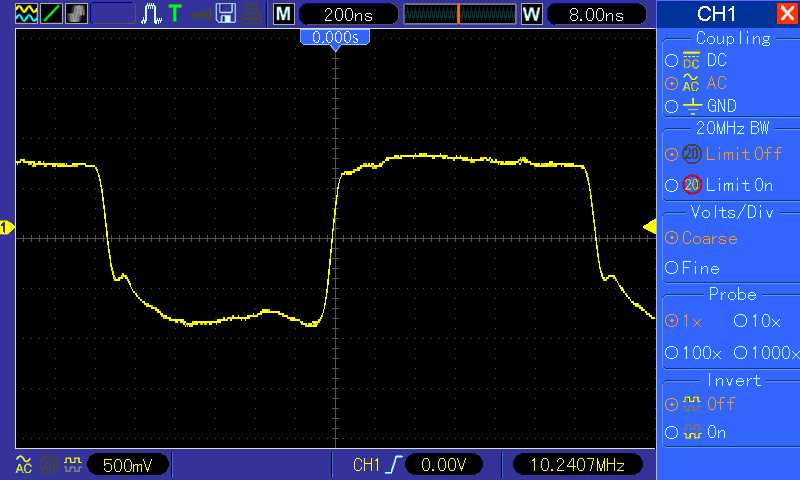Select 10x probe attenuation

(740, 320)
